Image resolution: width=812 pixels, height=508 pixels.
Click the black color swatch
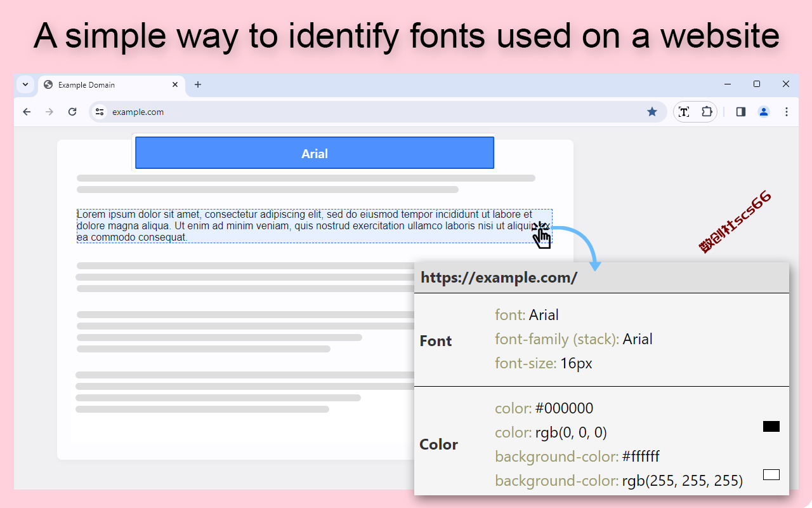click(771, 427)
